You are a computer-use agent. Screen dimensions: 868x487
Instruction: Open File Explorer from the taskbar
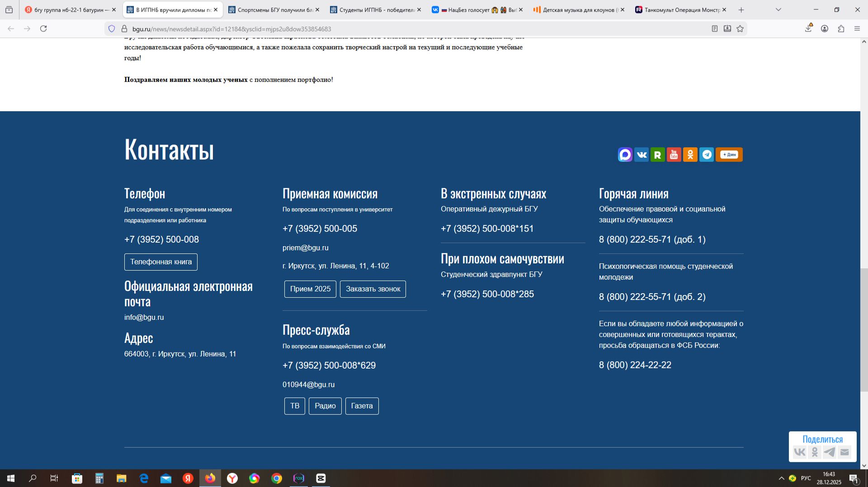tap(121, 478)
